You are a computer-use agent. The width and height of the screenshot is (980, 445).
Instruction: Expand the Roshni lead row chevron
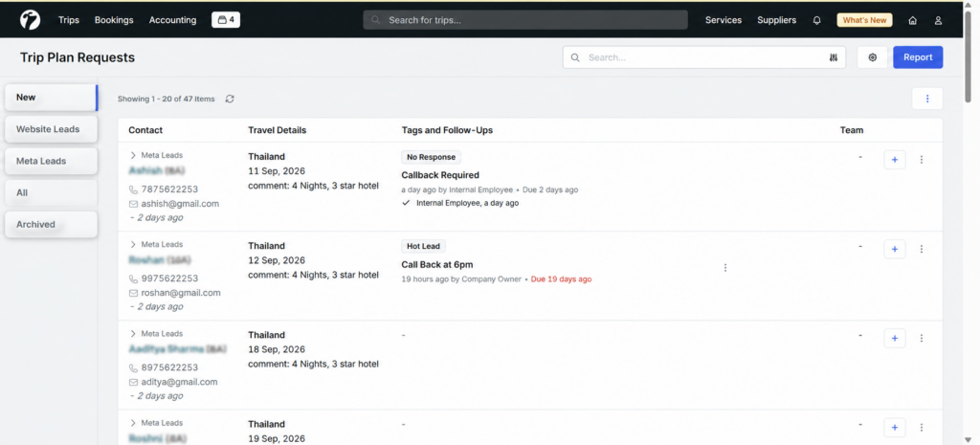click(x=132, y=423)
